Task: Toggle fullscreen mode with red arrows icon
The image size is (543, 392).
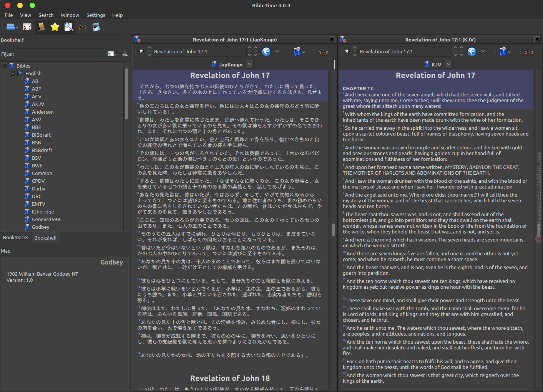Action: pos(27,27)
